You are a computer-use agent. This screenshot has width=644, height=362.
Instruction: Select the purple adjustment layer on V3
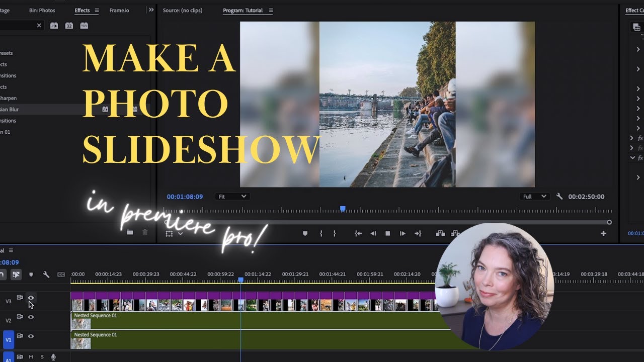(252, 295)
